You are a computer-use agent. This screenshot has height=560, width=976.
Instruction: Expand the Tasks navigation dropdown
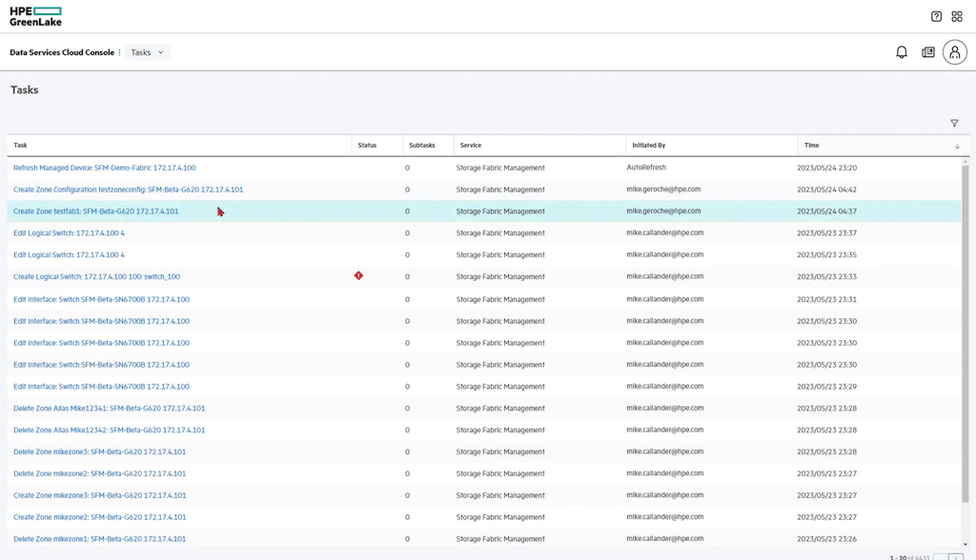(147, 52)
